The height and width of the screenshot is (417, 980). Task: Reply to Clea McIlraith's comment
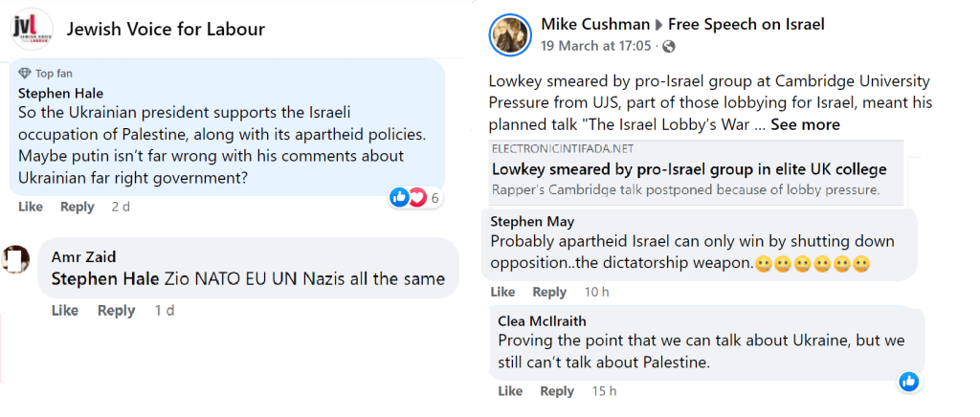point(557,390)
